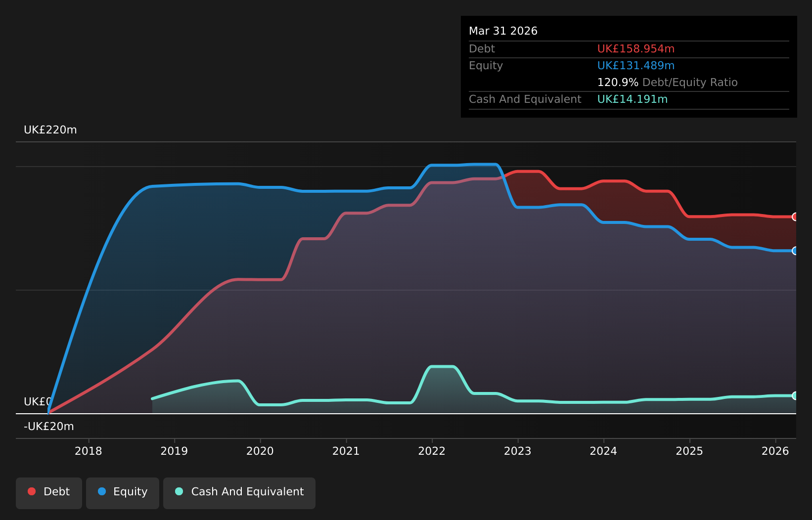Click the 120.9% Debt/Equity Ratio text
The image size is (812, 520).
pyautogui.click(x=668, y=83)
